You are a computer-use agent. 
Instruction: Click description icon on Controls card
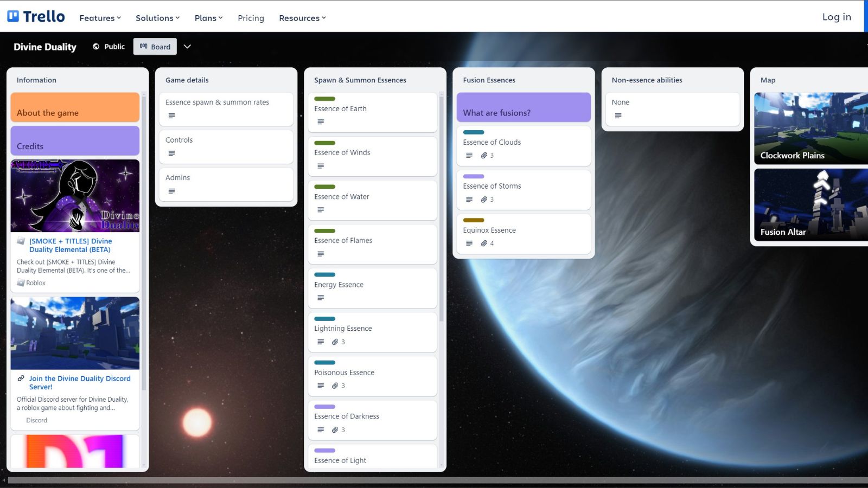171,153
